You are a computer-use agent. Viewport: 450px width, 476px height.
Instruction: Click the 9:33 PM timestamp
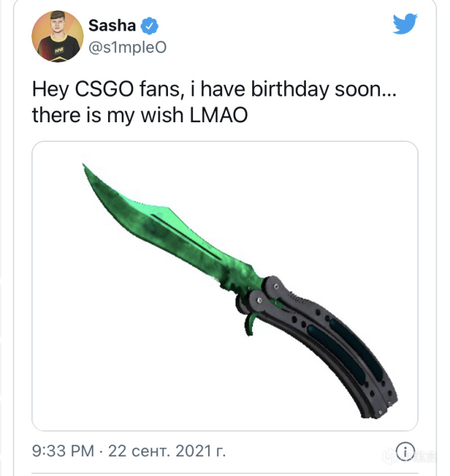click(x=63, y=451)
